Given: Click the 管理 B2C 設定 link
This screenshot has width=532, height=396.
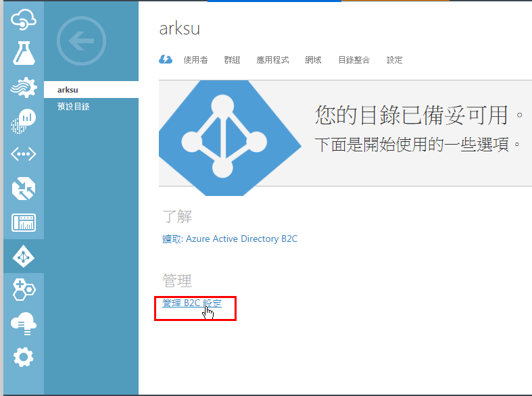Looking at the screenshot, I should pyautogui.click(x=192, y=303).
